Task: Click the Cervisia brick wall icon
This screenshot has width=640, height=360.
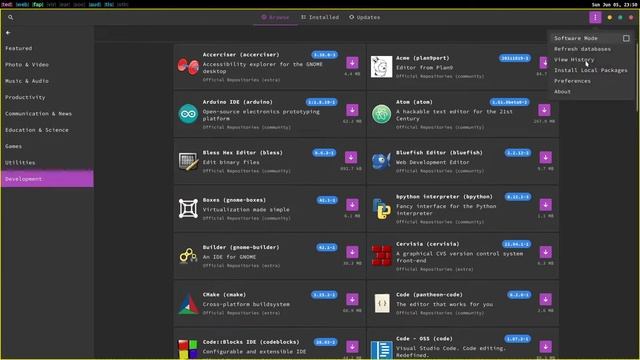Action: coord(382,256)
